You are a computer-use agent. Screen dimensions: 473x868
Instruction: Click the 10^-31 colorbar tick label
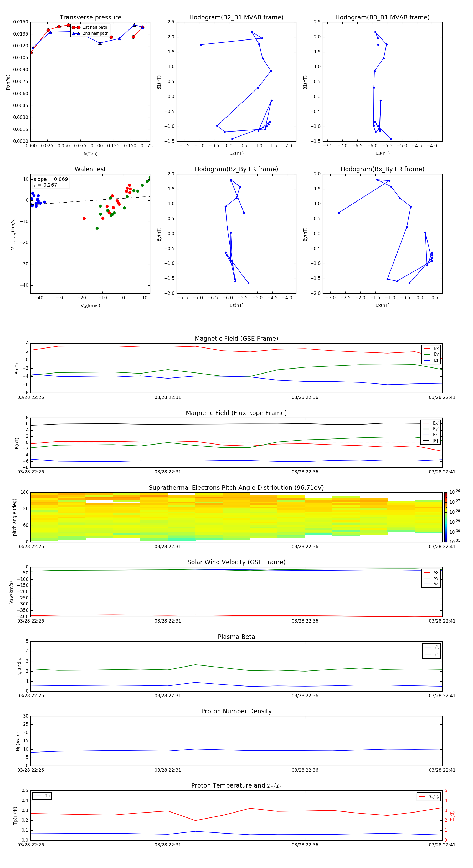[x=455, y=542]
